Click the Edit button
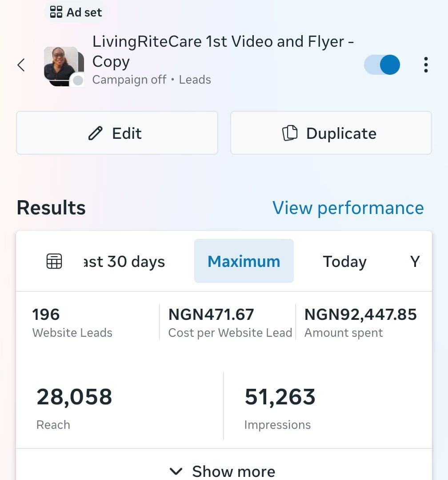Screen dimensions: 448x480 point(116,133)
